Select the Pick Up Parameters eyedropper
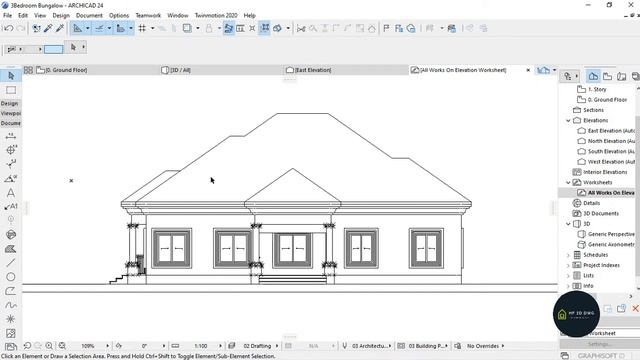The width and height of the screenshot is (640, 360). [x=48, y=28]
